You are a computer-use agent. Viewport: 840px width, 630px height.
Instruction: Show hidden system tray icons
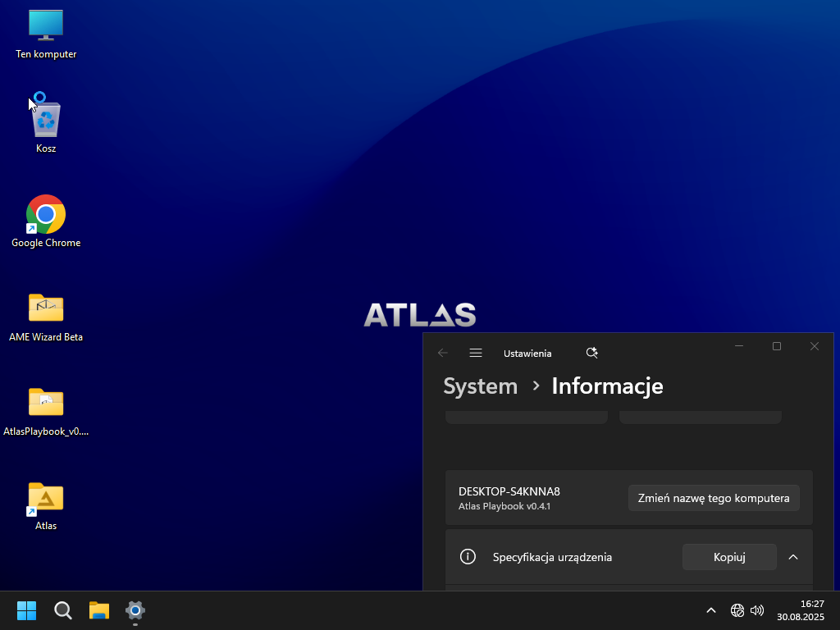tap(711, 610)
